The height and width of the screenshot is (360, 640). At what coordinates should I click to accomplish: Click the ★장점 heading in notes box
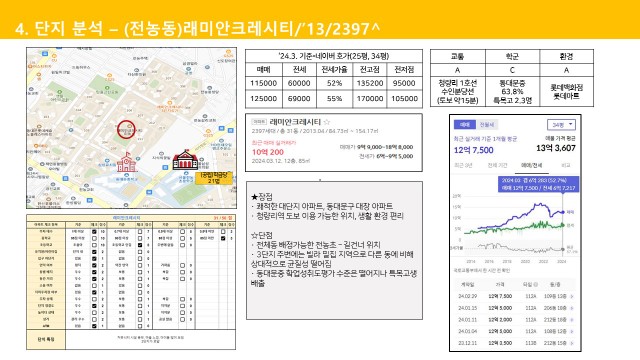tap(262, 197)
